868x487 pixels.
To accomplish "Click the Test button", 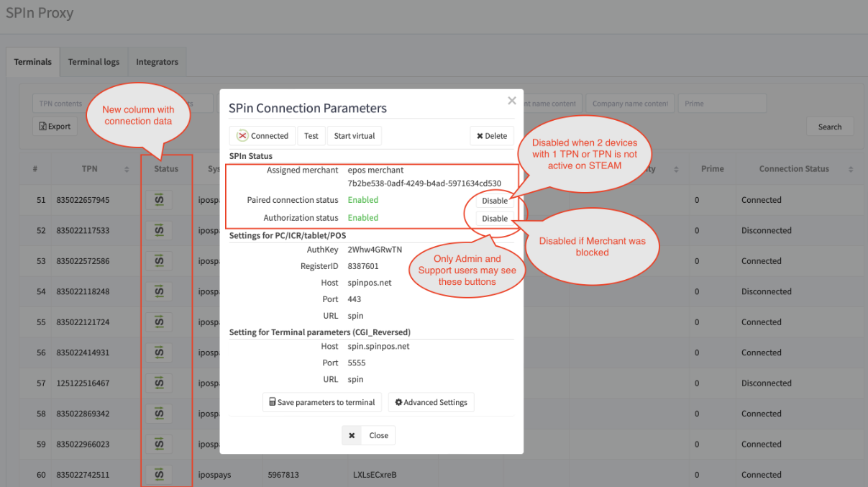I will [x=311, y=135].
